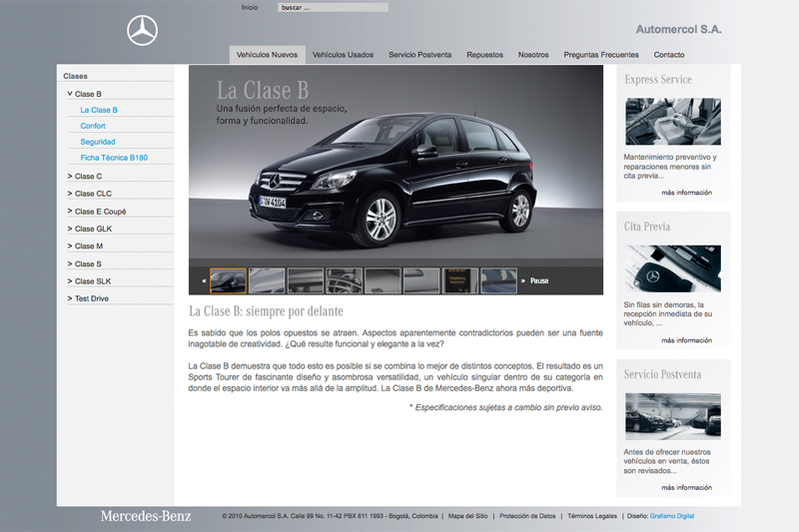Click heading 'La Clase B: siempre por delante'

[x=266, y=311]
